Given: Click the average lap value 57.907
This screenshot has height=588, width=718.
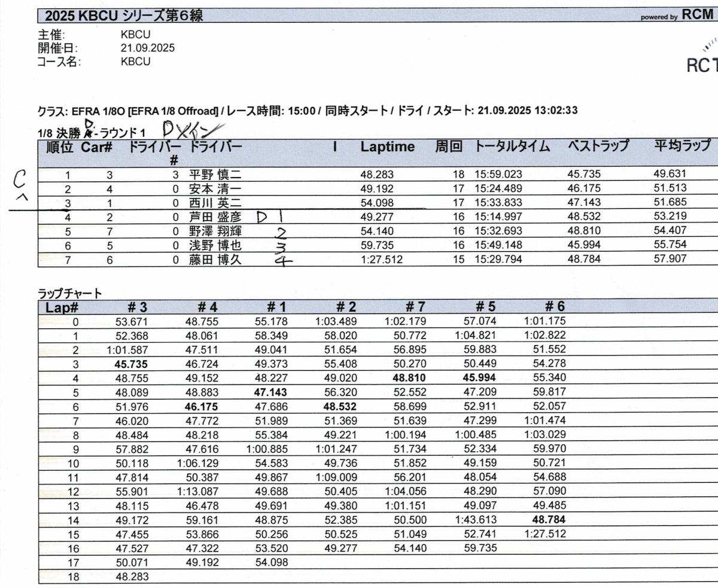Looking at the screenshot, I should [669, 259].
